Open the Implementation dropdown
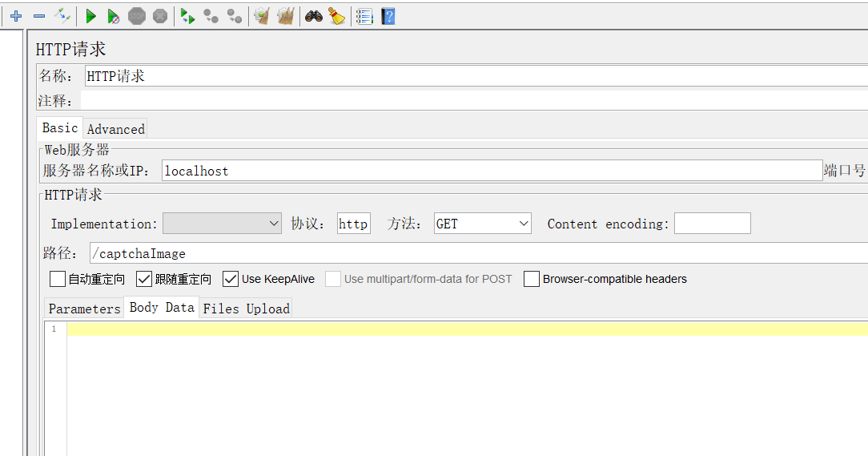This screenshot has width=868, height=456. 222,224
